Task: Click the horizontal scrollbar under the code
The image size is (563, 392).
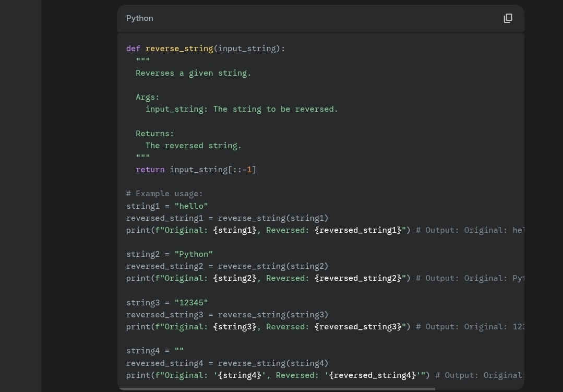Action: pyautogui.click(x=277, y=389)
